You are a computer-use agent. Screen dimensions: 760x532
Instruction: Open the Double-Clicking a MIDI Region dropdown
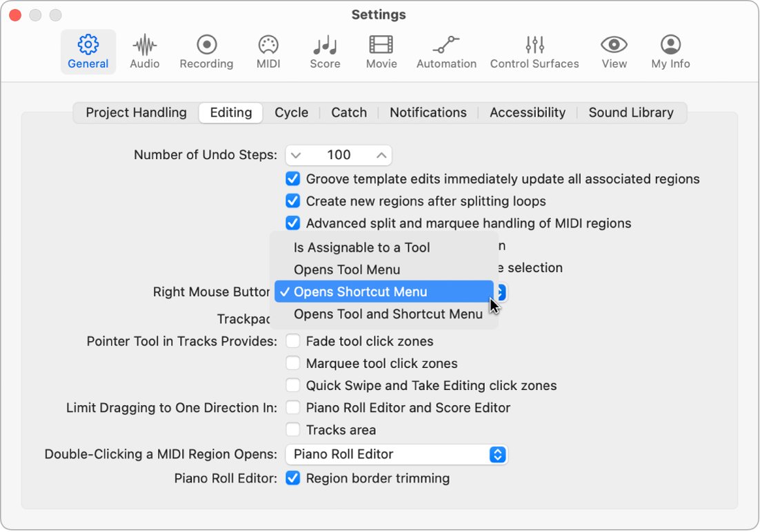[496, 454]
